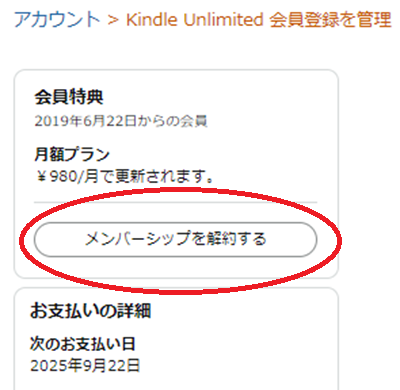Click the 会員登録を管理 portion of the breadcrumb
Image resolution: width=400 pixels, height=390 pixels.
330,19
